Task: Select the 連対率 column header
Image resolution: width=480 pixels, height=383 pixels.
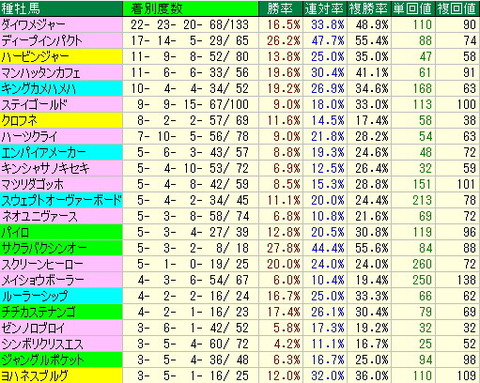Action: [x=325, y=9]
